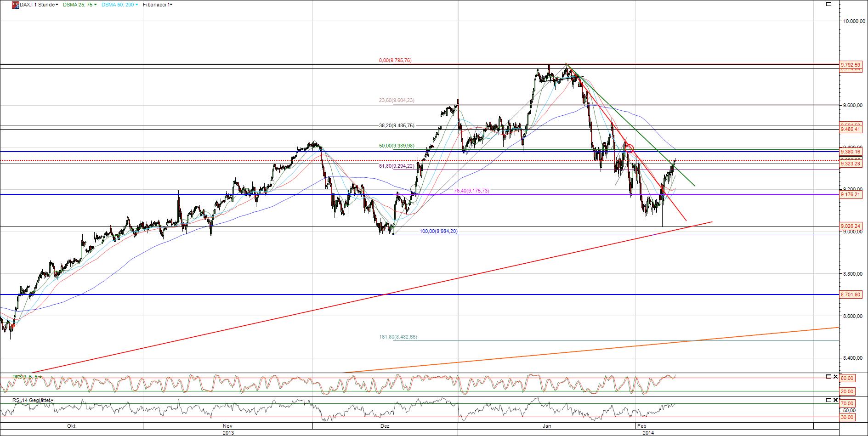Open the DSMA 50; 200 indicator dropdown
Image resolution: width=868 pixels, height=436 pixels.
click(136, 5)
